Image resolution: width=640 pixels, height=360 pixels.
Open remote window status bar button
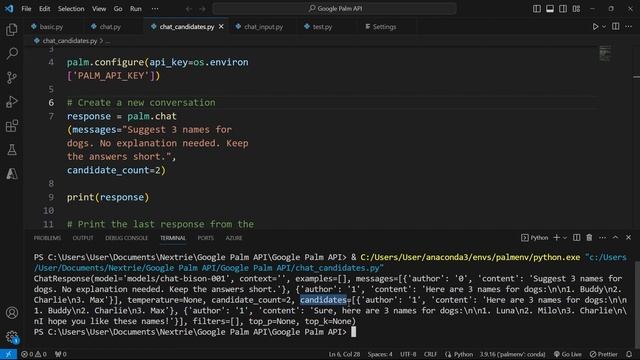[8, 354]
